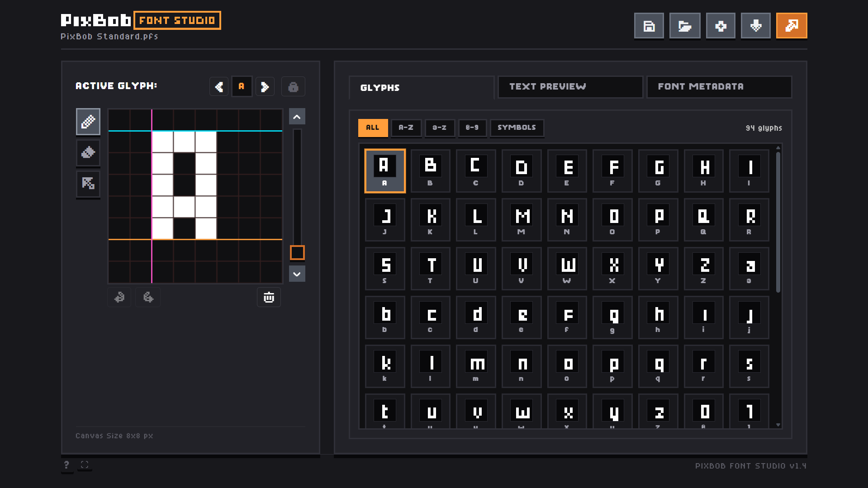Select glyph uppercase Z thumbnail
The width and height of the screenshot is (868, 488).
(704, 269)
